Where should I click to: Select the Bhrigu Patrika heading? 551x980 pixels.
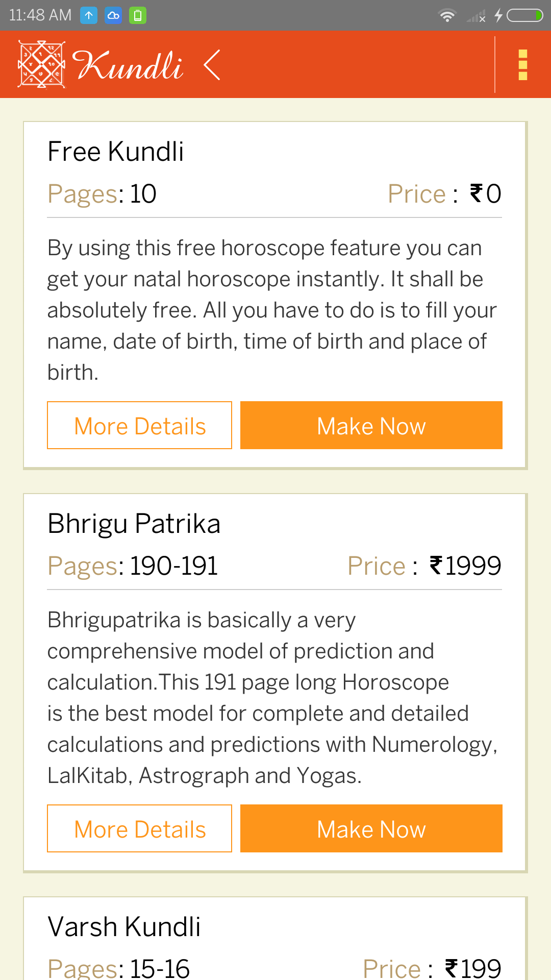134,524
